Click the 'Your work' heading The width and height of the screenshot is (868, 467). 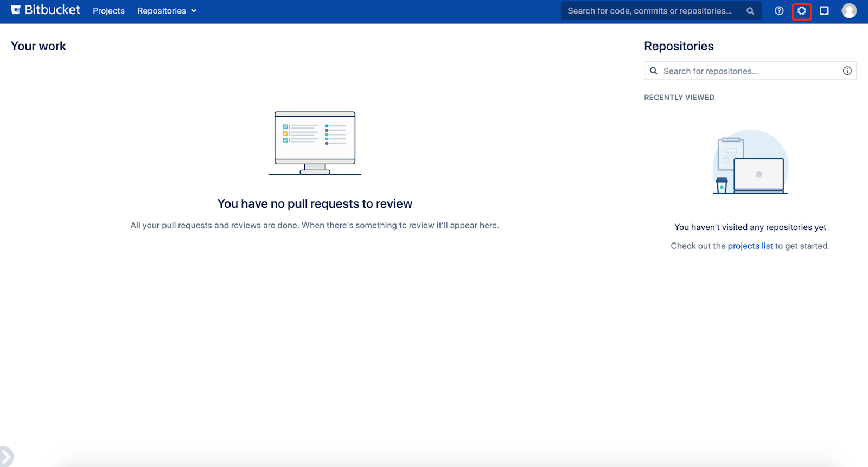[39, 46]
